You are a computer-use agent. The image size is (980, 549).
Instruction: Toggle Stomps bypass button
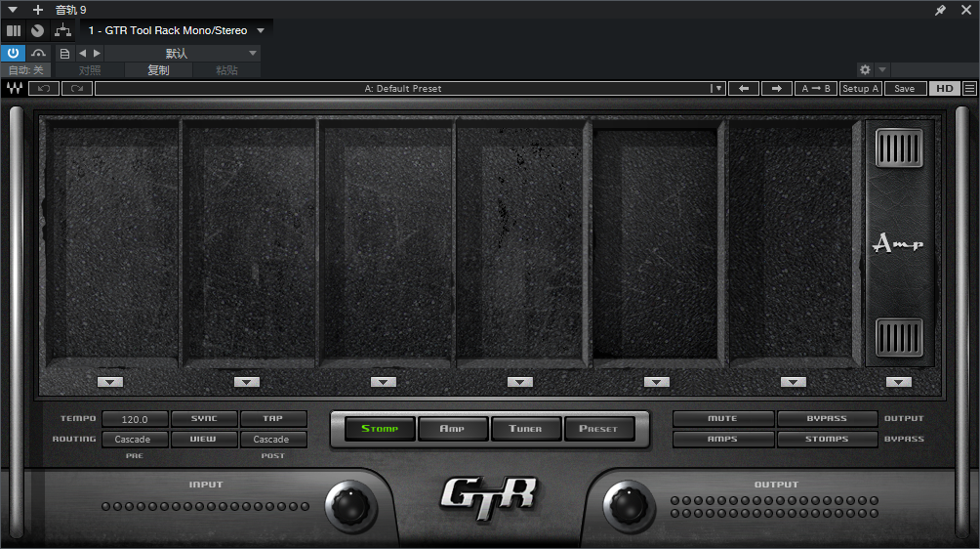(827, 440)
